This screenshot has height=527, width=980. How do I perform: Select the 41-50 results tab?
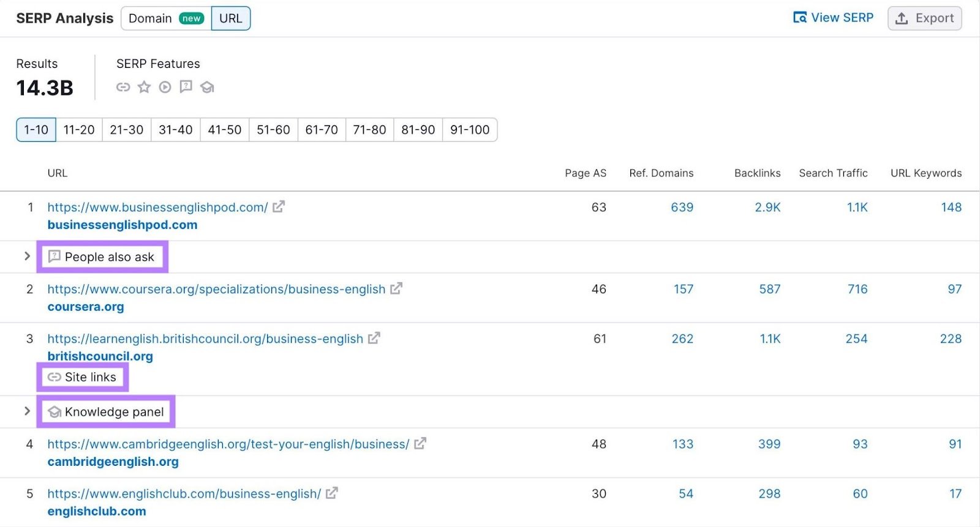click(225, 130)
